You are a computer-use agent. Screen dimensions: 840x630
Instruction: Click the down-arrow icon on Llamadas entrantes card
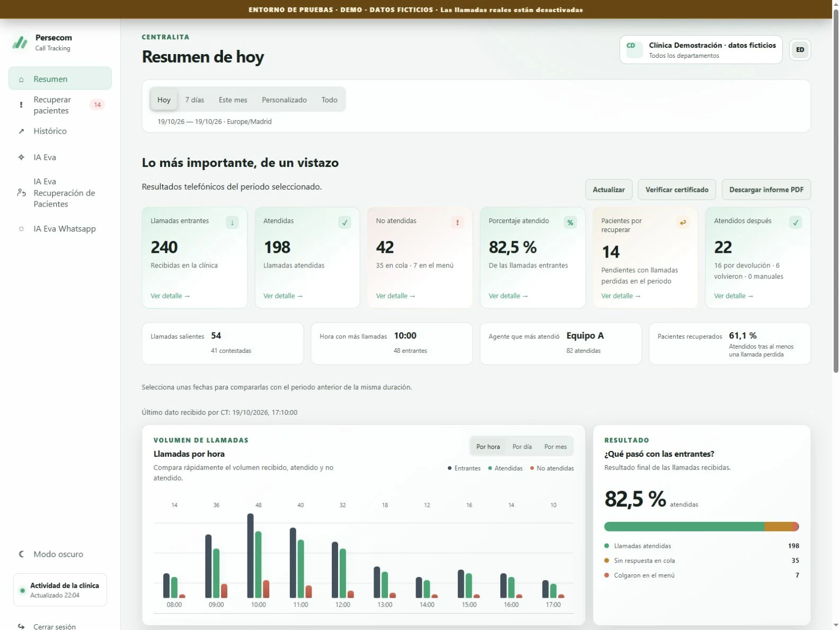[232, 223]
